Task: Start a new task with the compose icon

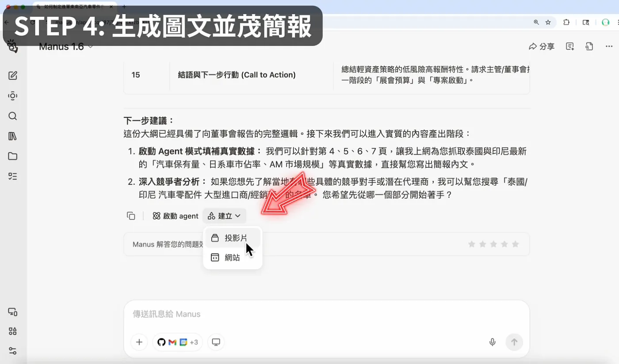Action: point(13,76)
